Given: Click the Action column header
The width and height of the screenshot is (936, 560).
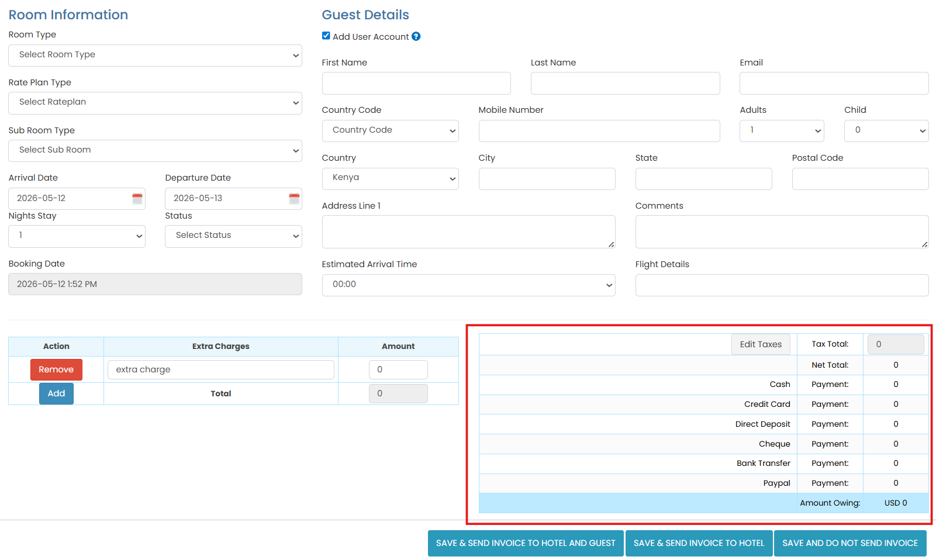Looking at the screenshot, I should [x=56, y=347].
